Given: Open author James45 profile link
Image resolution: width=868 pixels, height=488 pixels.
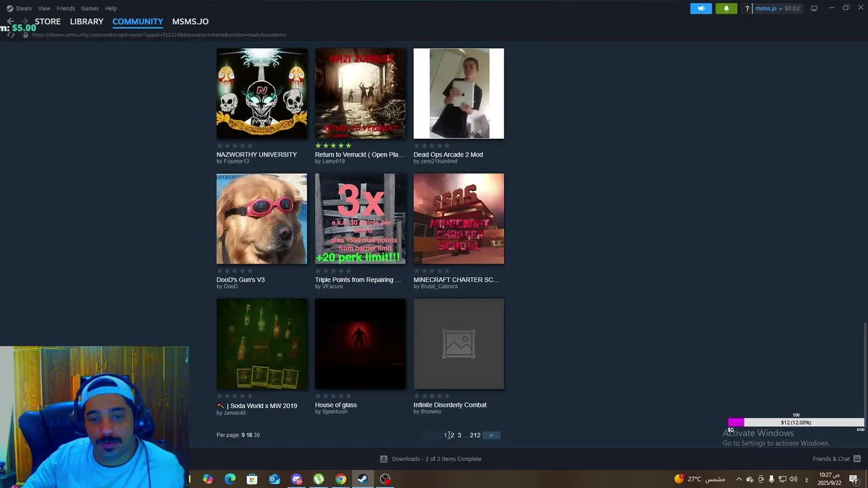Looking at the screenshot, I should [x=235, y=412].
